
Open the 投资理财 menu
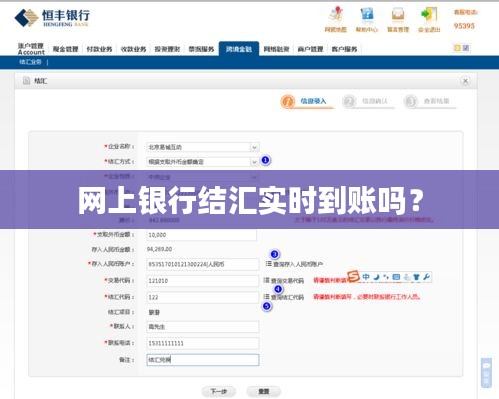tap(167, 49)
